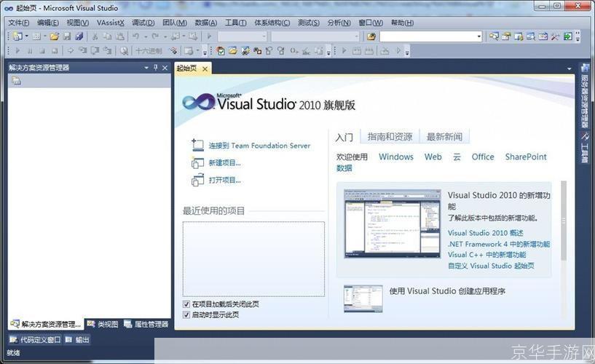This screenshot has height=364, width=595.
Task: Click the Save All icon
Action: pyautogui.click(x=79, y=36)
